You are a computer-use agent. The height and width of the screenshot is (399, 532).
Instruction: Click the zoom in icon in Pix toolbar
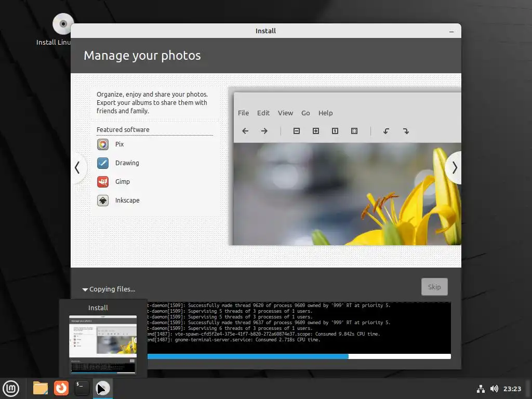click(316, 131)
